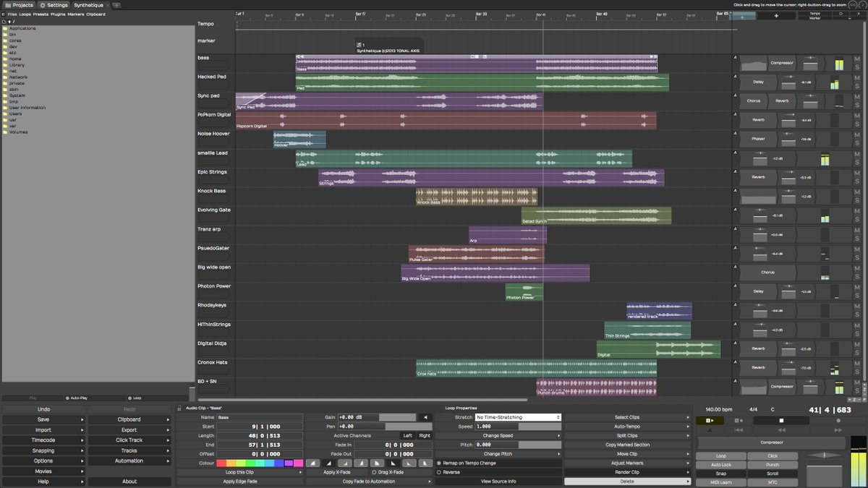Click Apply Edge Fade
The height and width of the screenshot is (488, 868).
239,481
